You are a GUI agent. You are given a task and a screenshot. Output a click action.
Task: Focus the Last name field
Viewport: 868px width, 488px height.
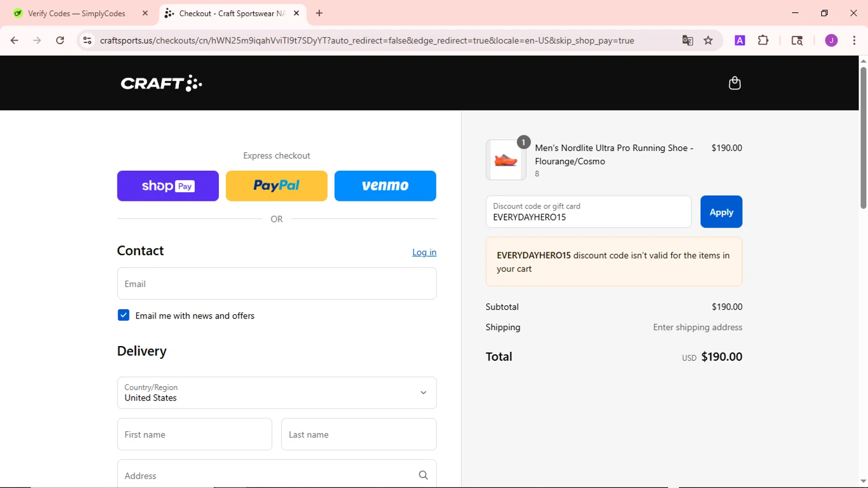tap(359, 434)
